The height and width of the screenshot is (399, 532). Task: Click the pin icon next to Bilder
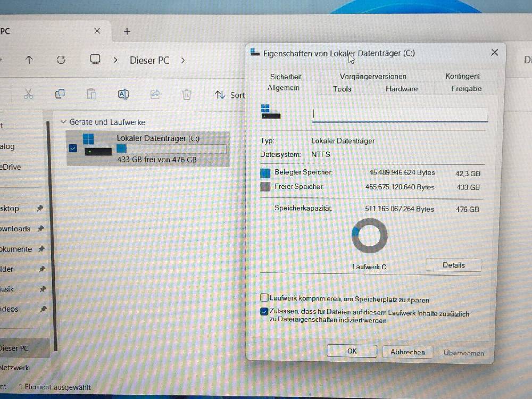[42, 269]
